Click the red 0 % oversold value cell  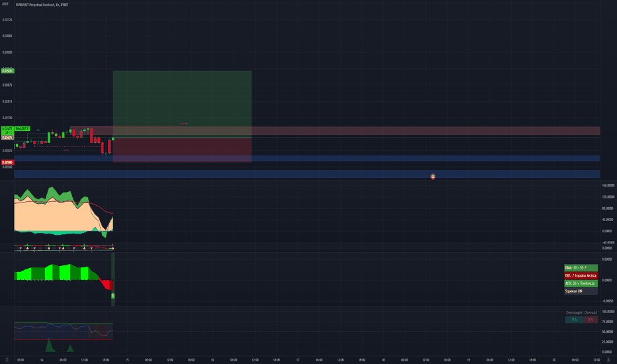click(591, 320)
